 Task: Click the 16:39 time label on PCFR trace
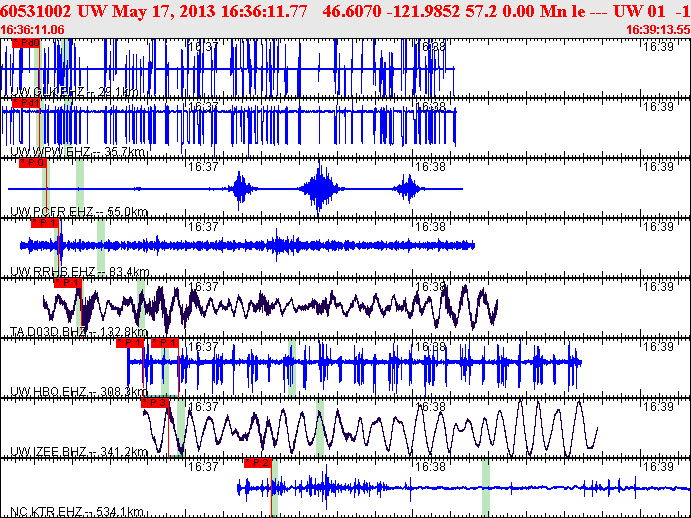658,166
